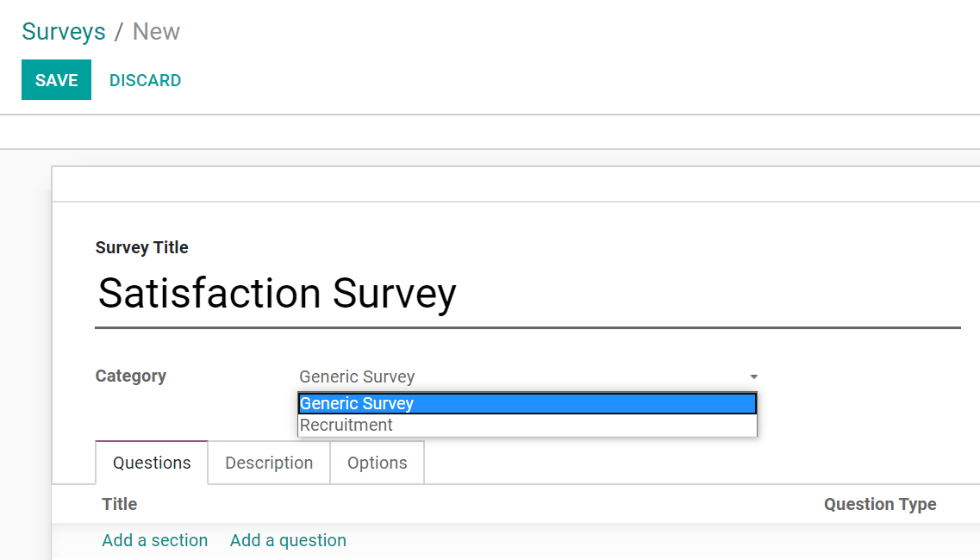Click the empty status bar atop the form sheet
The height and width of the screenshot is (560, 980).
tap(515, 184)
